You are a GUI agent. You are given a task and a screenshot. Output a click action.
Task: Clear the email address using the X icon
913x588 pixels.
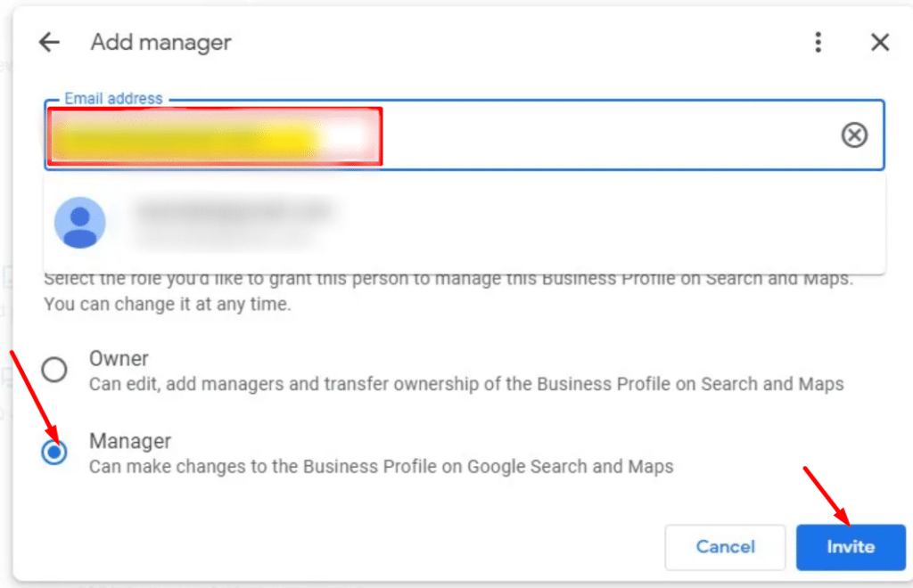coord(854,135)
